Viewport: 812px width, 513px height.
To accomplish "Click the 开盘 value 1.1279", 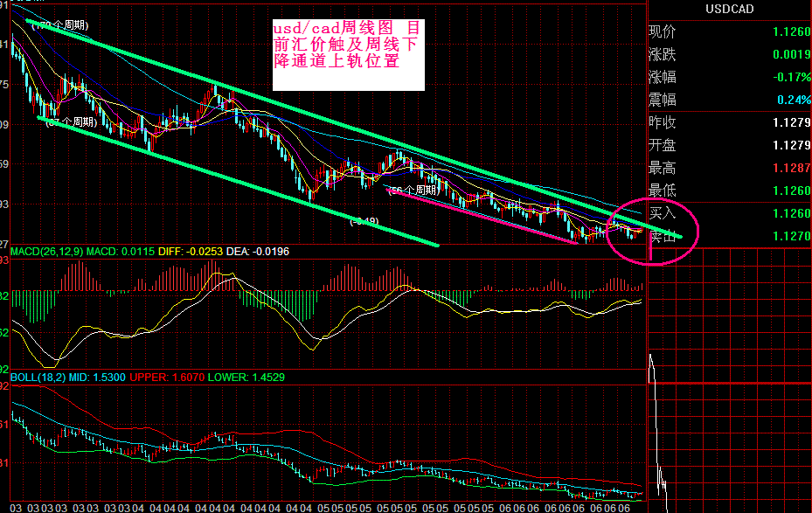I will pyautogui.click(x=792, y=145).
